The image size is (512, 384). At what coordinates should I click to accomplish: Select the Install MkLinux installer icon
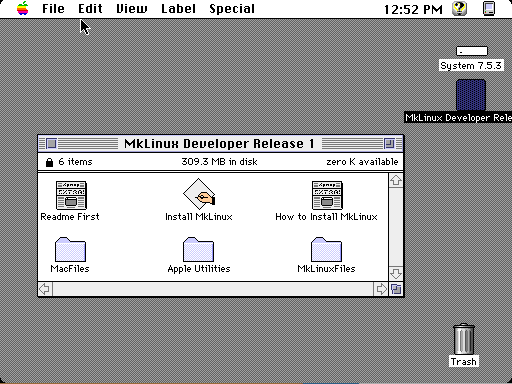tap(199, 194)
